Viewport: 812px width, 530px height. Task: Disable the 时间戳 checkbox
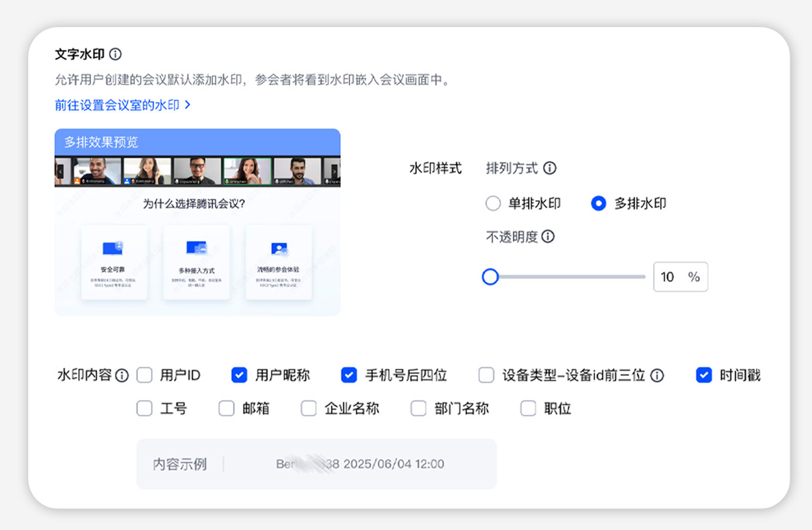coord(704,375)
